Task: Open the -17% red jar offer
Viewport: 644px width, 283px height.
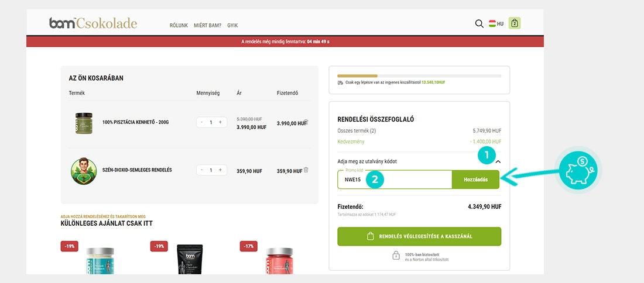Action: click(279, 261)
